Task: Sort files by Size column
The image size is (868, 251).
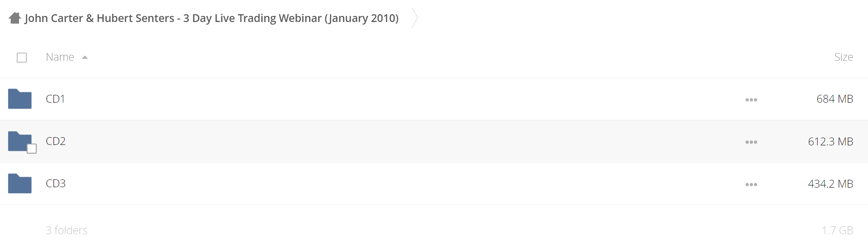Action: click(x=843, y=57)
